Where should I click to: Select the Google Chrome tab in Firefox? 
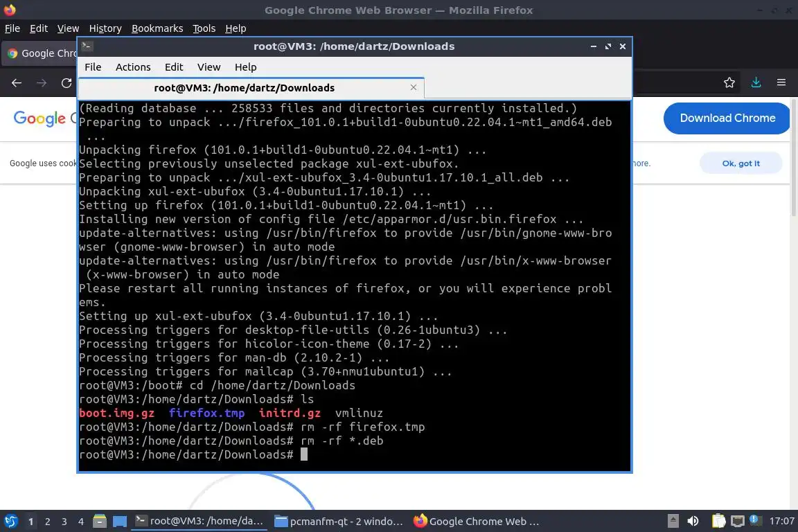coord(41,53)
